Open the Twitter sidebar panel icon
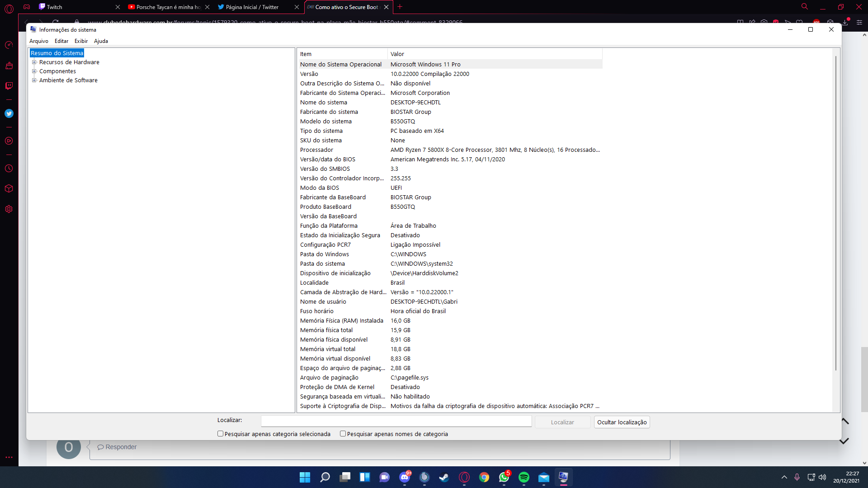This screenshot has height=488, width=868. tap(9, 113)
